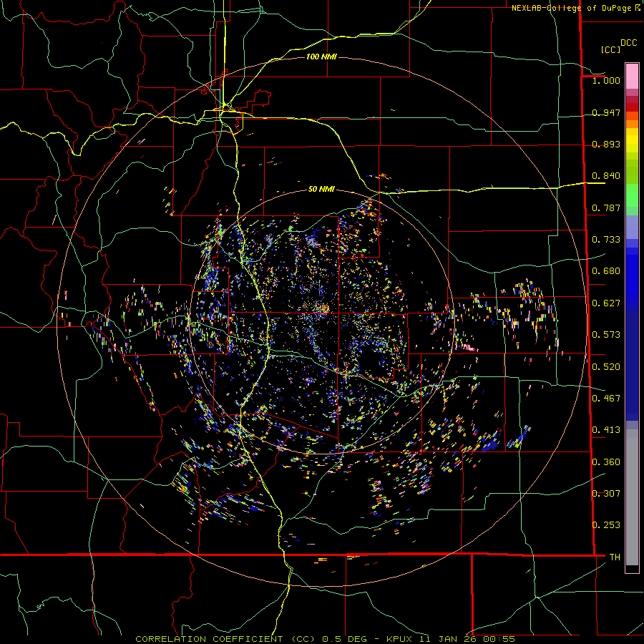Click the 100 NMI range ring label

321,57
